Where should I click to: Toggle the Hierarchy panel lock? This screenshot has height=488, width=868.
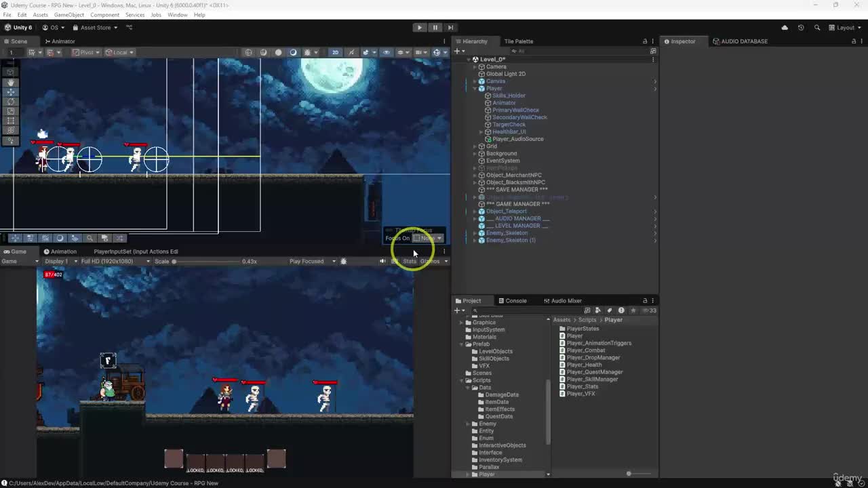pos(645,41)
